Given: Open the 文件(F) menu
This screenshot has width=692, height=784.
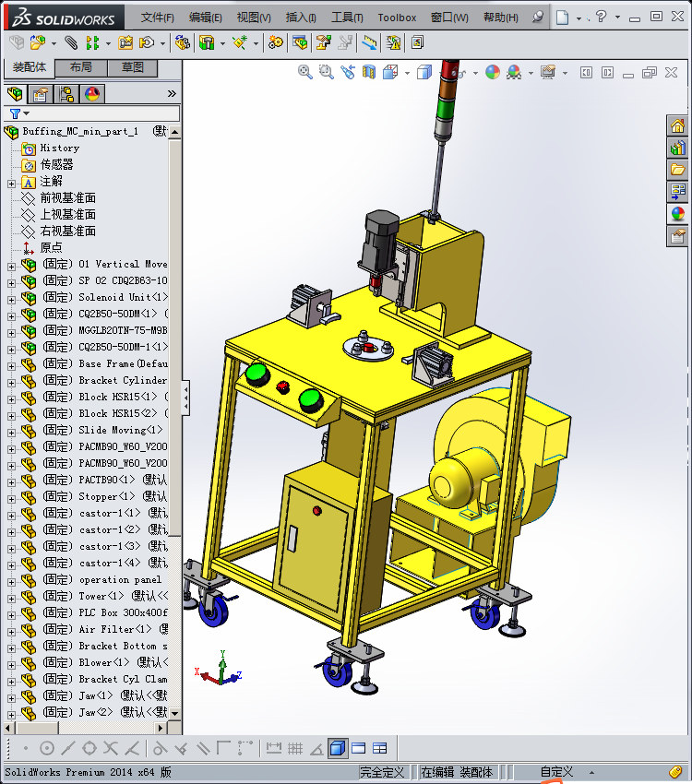Looking at the screenshot, I should tap(158, 18).
